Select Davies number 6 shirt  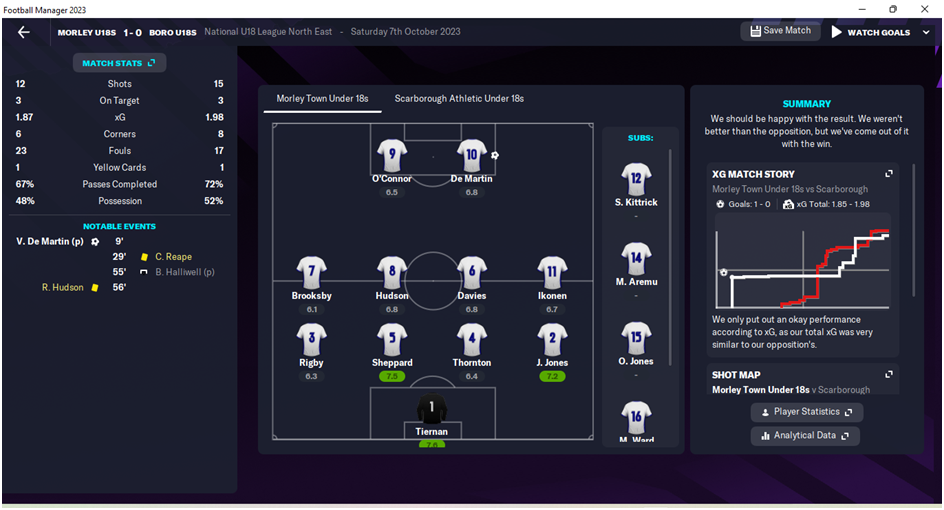(x=471, y=273)
